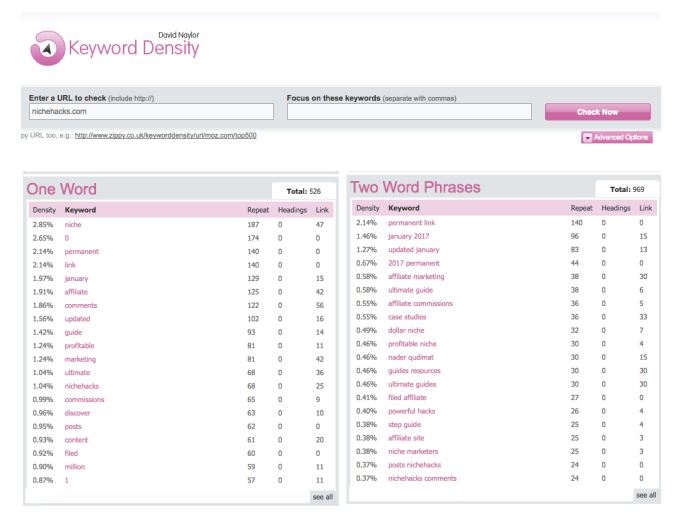Open the 'affiliate marketing' phrase
The image size is (673, 520).
416,276
